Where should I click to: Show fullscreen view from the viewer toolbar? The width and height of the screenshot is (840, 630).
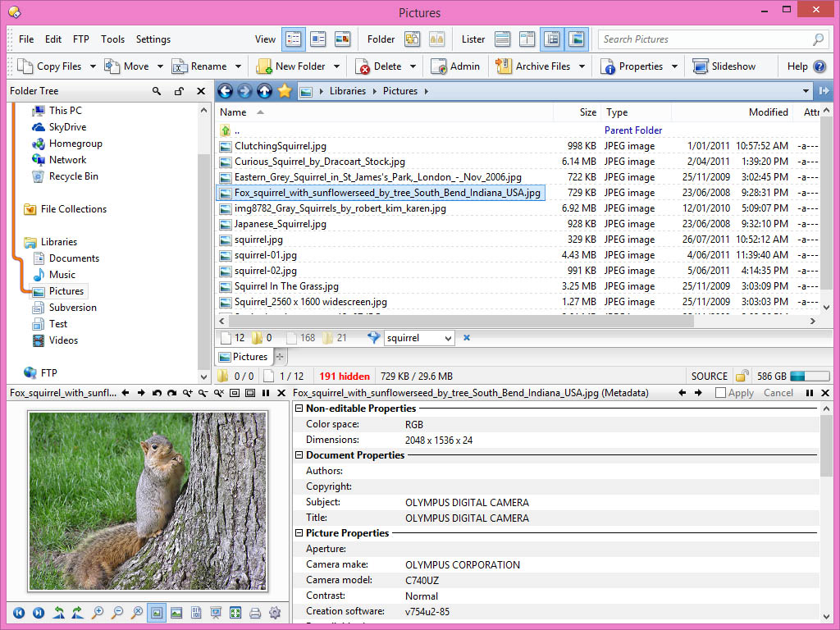[235, 613]
